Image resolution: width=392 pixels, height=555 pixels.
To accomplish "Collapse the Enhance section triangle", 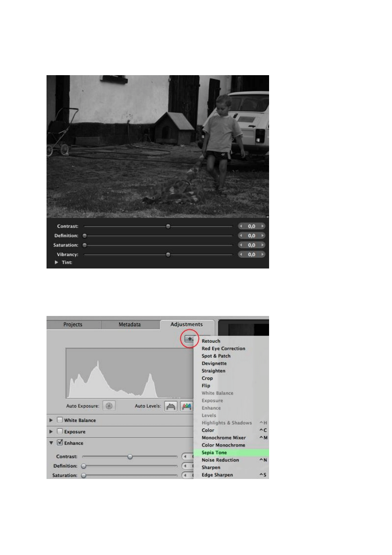I will tap(52, 443).
